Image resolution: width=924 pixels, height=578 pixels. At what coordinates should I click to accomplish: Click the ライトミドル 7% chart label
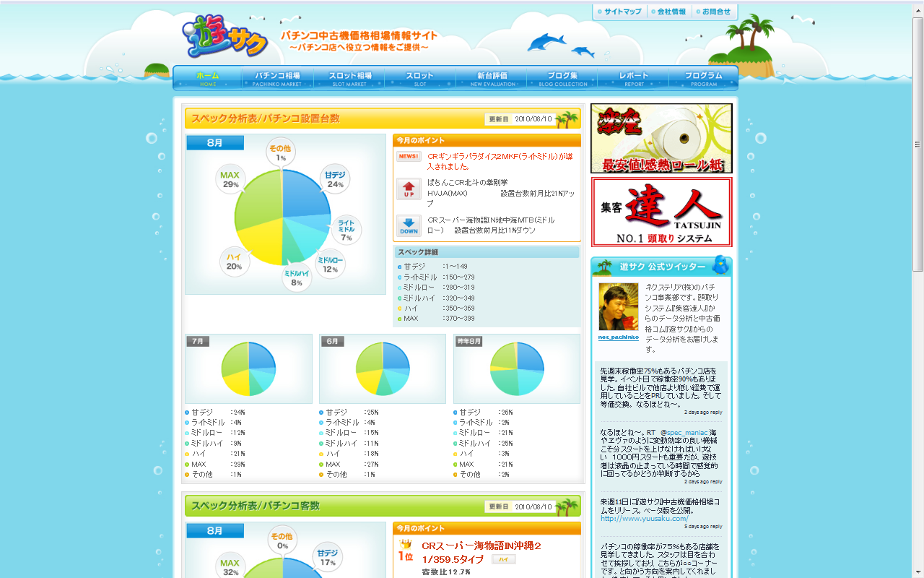[346, 230]
